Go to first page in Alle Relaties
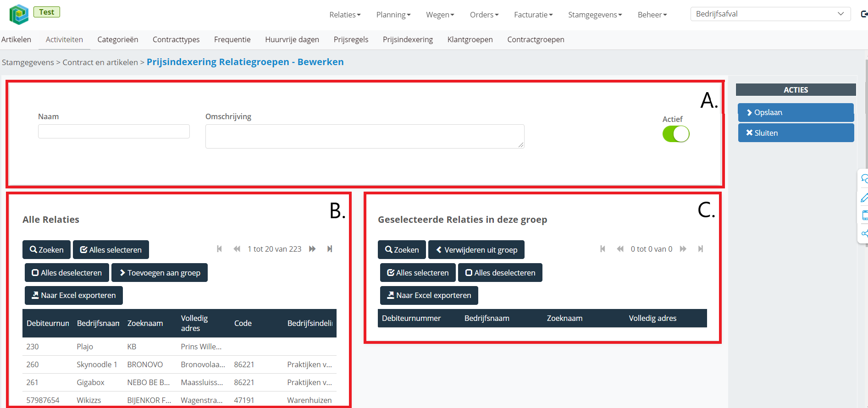Image resolution: width=868 pixels, height=408 pixels. tap(220, 249)
